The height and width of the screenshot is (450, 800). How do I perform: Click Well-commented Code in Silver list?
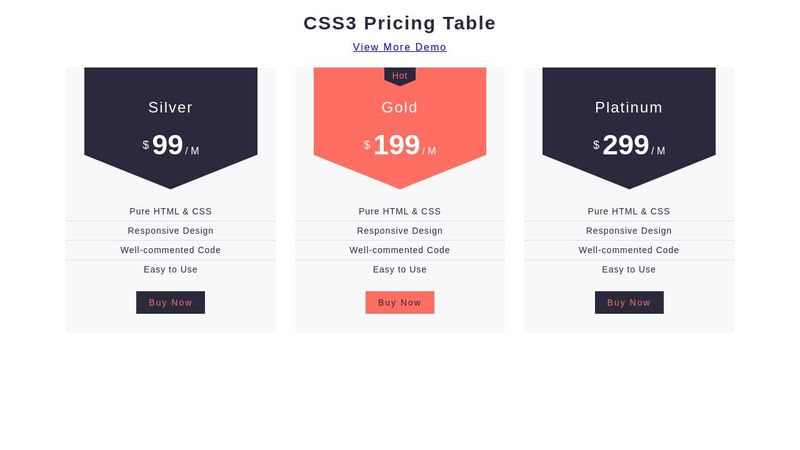(170, 250)
